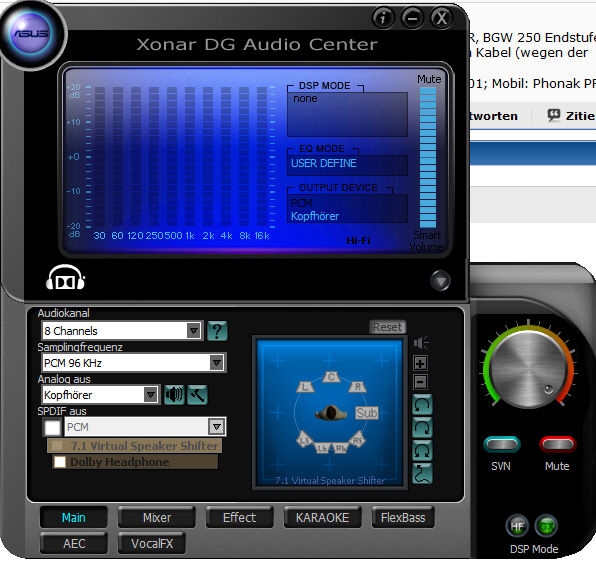This screenshot has height=564, width=596.
Task: Select the Sub speaker in the shifter
Action: pyautogui.click(x=366, y=413)
